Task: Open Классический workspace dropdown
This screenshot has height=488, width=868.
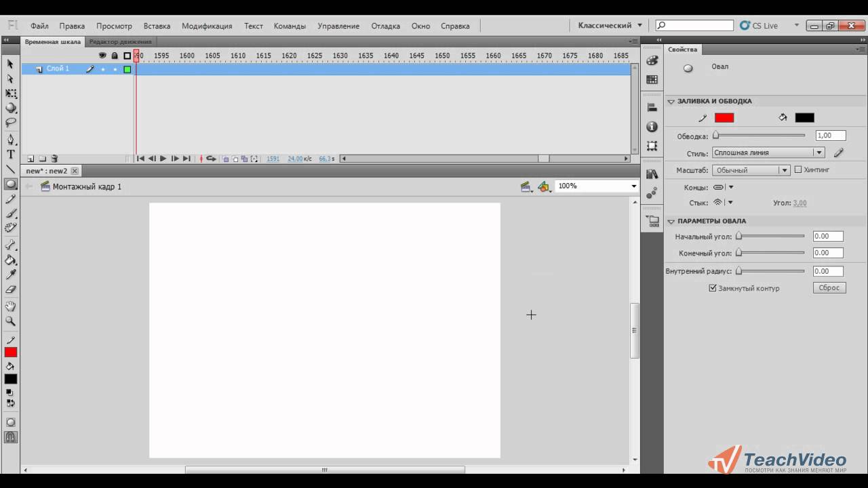Action: click(x=610, y=26)
